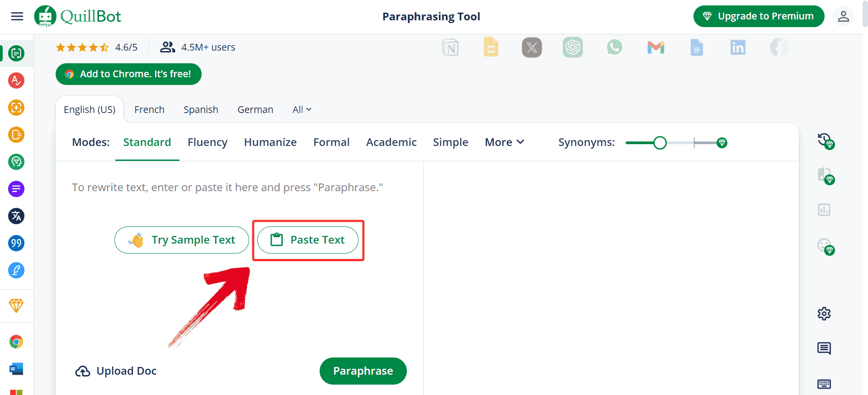Viewport: 868px width, 395px height.
Task: Open the Compare Modes panel icon
Action: [826, 176]
